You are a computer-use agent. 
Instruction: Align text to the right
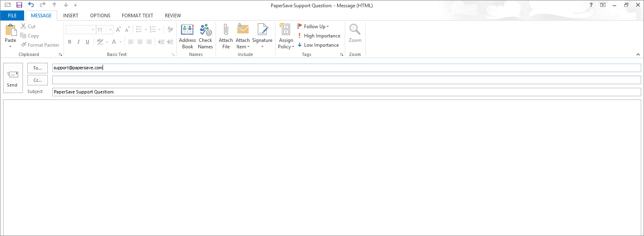click(149, 42)
